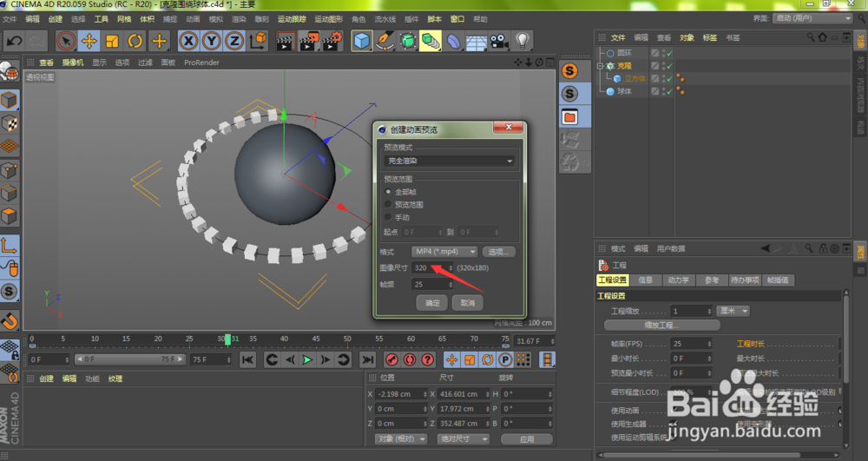This screenshot has height=461, width=868.
Task: Click the X position field -2.198 cm
Action: [401, 394]
